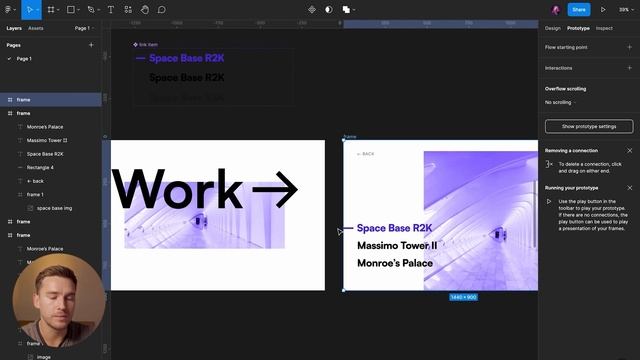Select the highlighted frame layer row
The height and width of the screenshot is (360, 640).
(51, 100)
